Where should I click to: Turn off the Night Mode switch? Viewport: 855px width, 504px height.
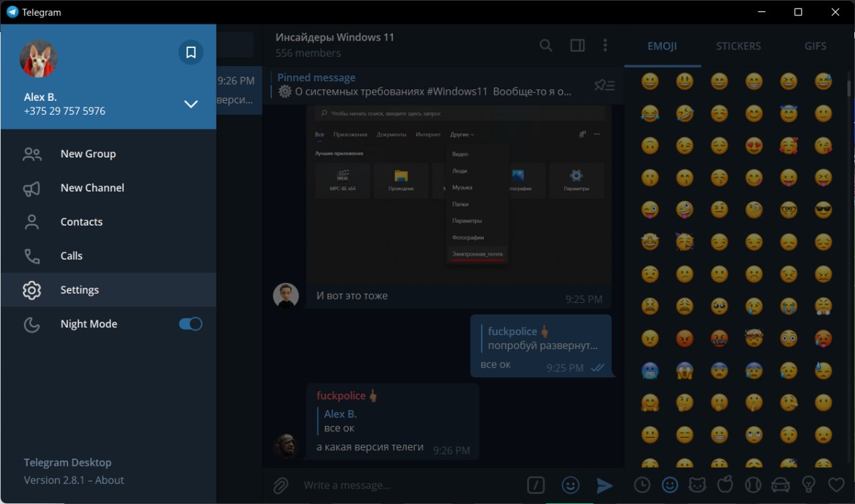pos(190,324)
